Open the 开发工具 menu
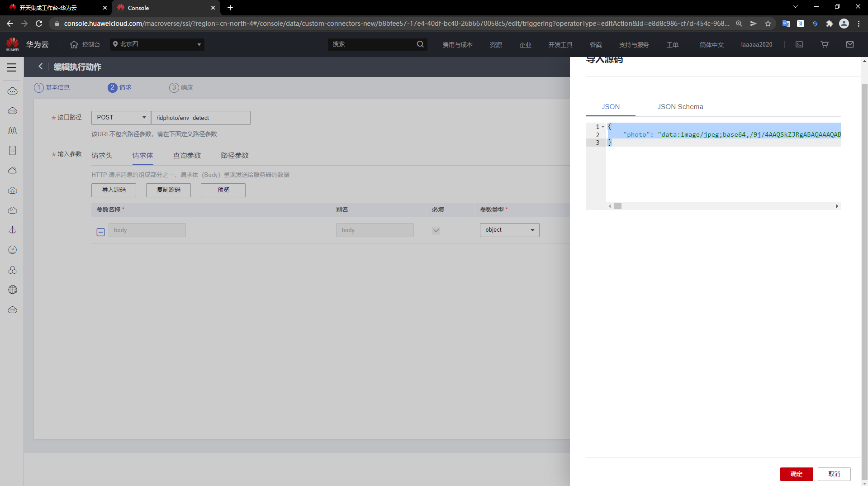The image size is (868, 486). click(560, 45)
